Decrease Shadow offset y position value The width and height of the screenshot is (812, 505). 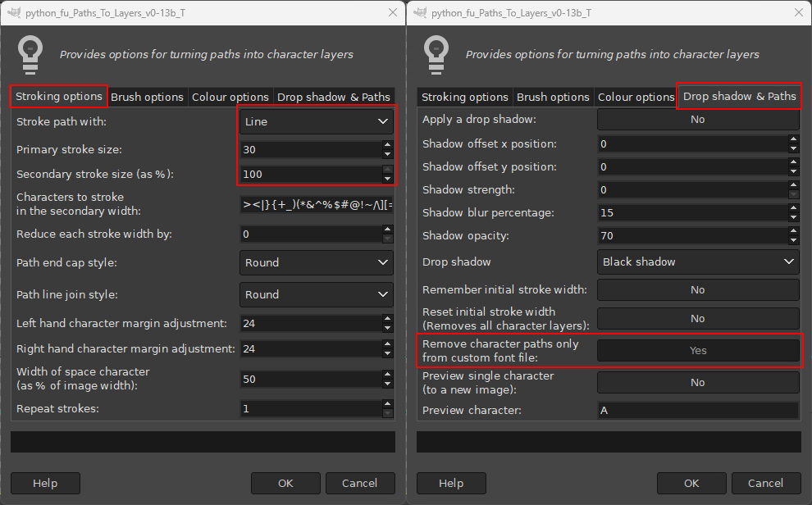click(793, 171)
